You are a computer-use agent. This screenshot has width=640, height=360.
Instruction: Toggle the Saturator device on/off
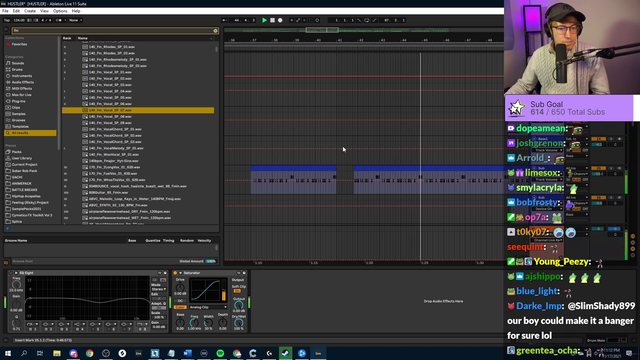175,273
